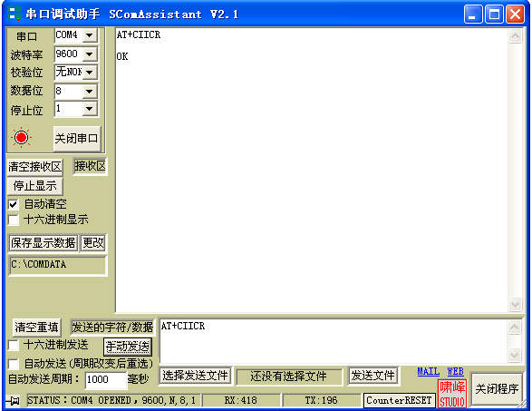This screenshot has height=411, width=532.
Task: Click the auto send period input field
Action: click(105, 379)
